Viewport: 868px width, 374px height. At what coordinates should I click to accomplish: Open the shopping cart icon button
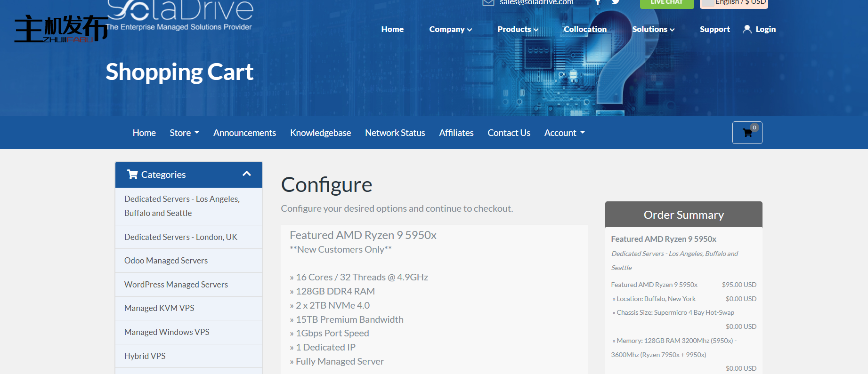pos(747,133)
